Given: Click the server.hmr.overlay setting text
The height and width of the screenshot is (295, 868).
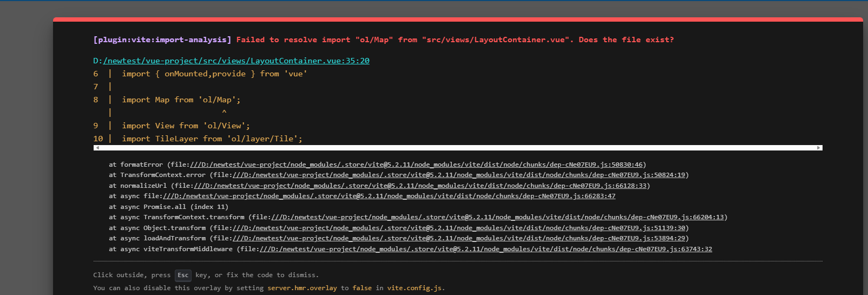Looking at the screenshot, I should (x=302, y=288).
